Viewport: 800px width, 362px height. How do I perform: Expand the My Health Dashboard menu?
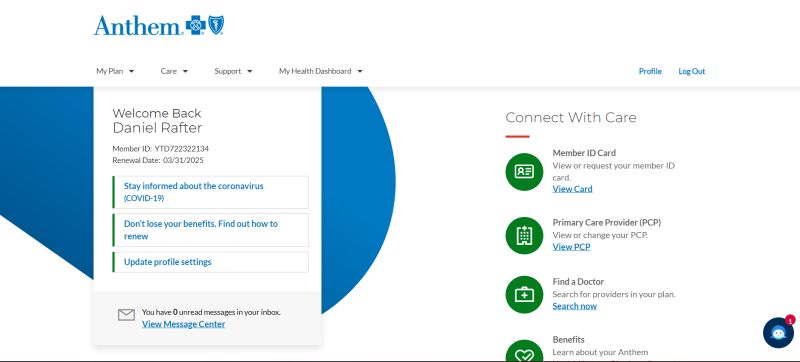point(321,71)
